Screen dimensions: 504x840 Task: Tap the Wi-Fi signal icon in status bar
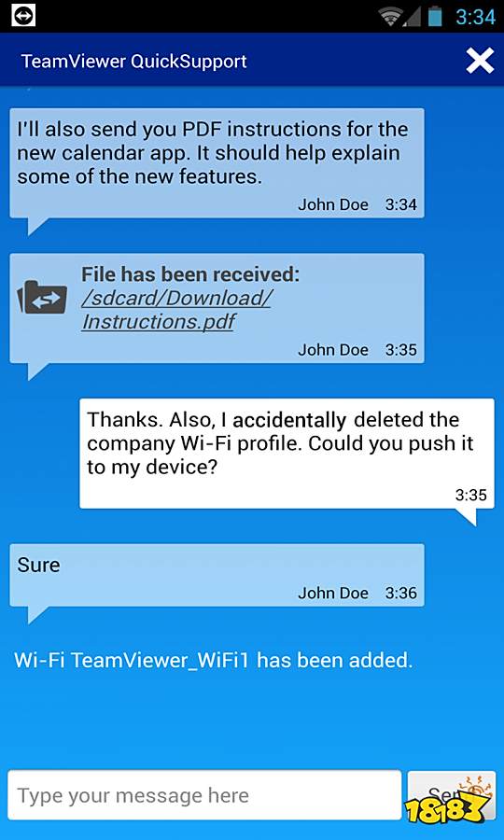coord(390,16)
